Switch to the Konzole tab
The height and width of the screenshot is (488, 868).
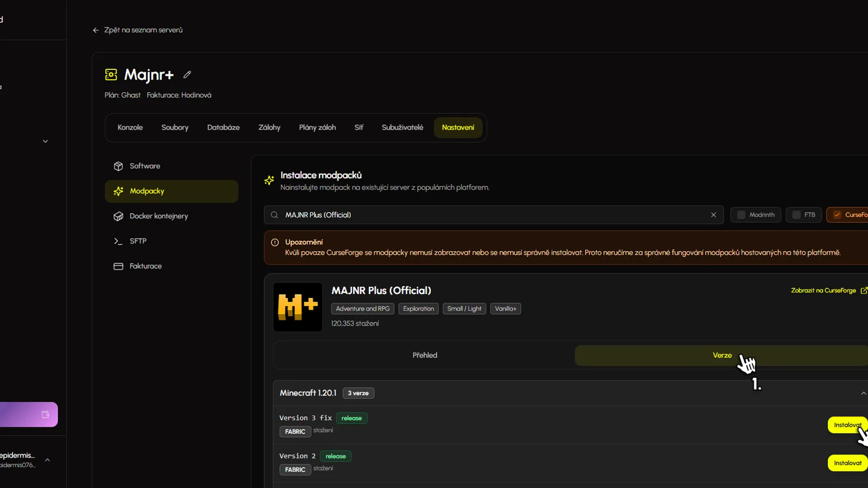click(x=130, y=127)
